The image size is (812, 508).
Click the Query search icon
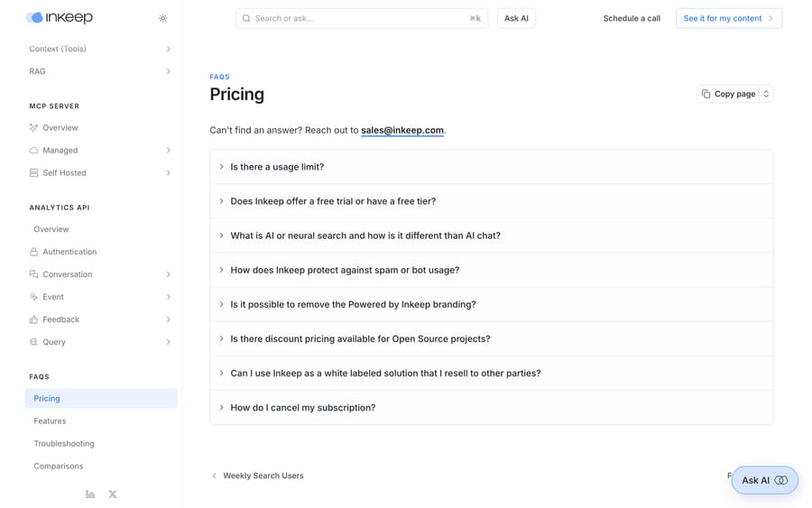point(33,342)
